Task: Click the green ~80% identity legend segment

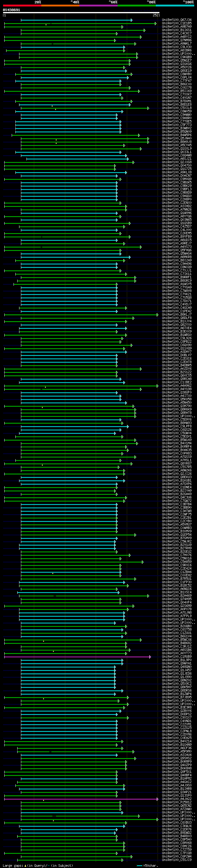Action: coord(137,6)
